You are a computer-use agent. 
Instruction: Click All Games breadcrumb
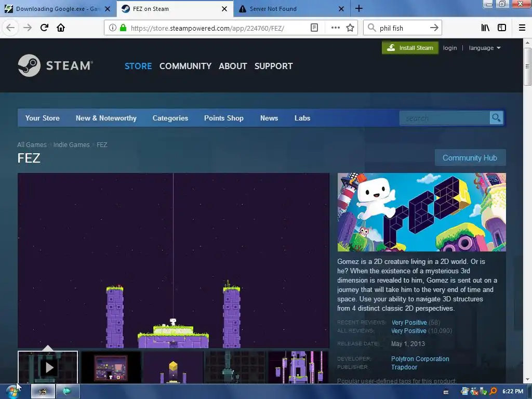(32, 144)
